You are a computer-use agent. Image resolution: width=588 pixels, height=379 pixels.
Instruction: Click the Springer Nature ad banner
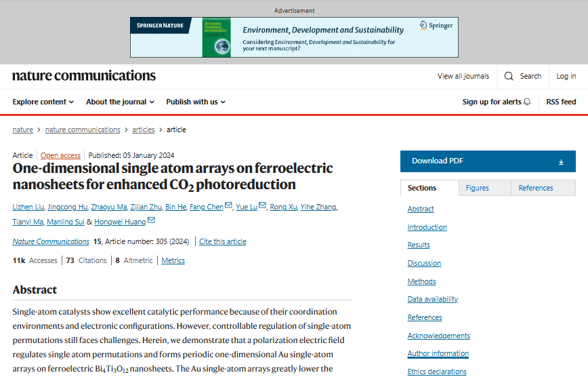click(x=294, y=37)
